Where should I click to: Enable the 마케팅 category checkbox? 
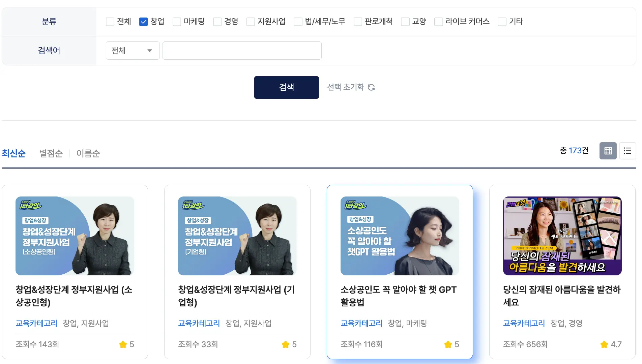[176, 21]
